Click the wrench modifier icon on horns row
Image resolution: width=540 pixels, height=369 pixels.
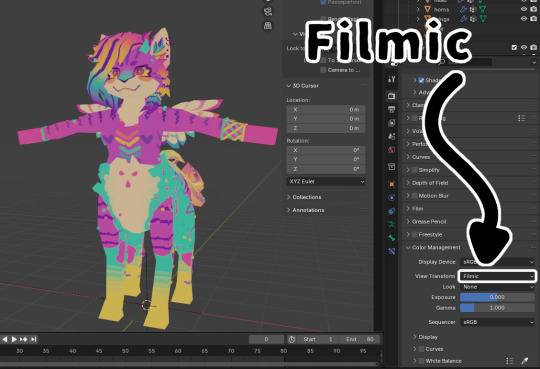[463, 10]
